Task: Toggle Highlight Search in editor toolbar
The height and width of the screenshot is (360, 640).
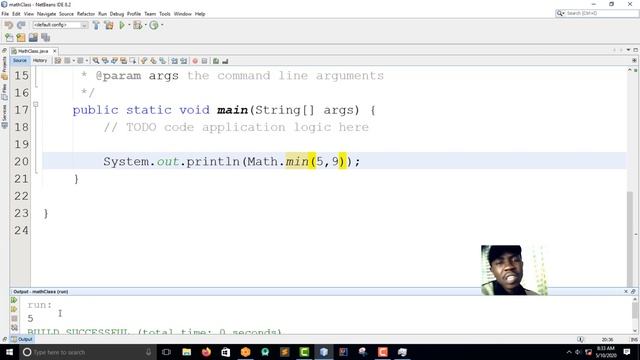Action: (x=124, y=61)
